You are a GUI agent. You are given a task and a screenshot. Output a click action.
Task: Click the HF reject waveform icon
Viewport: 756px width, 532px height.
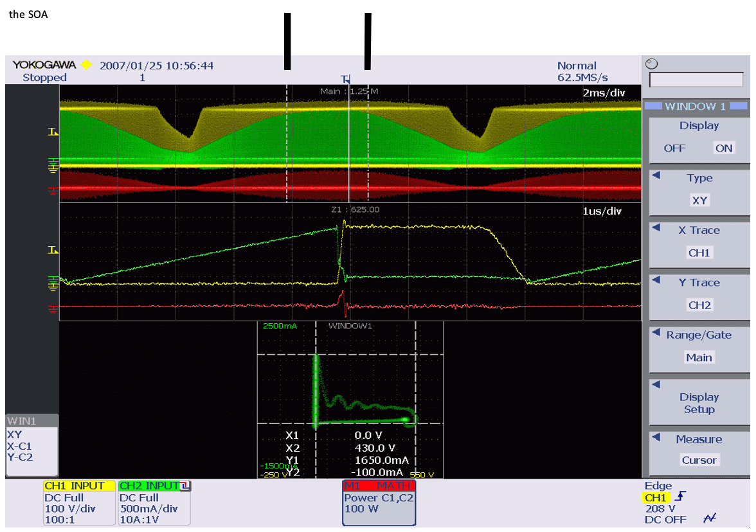tap(709, 518)
